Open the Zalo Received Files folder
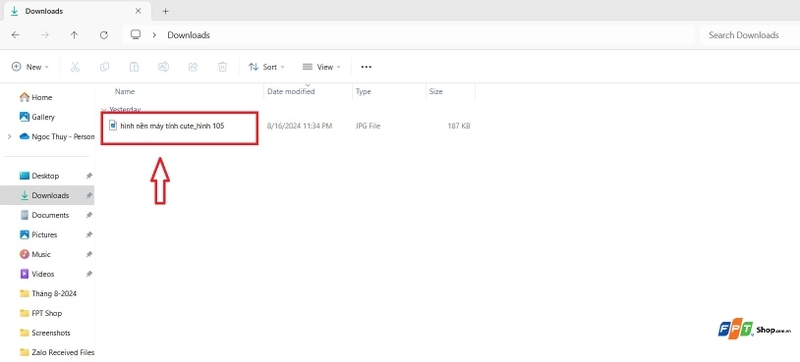This screenshot has width=800, height=362. [x=63, y=352]
